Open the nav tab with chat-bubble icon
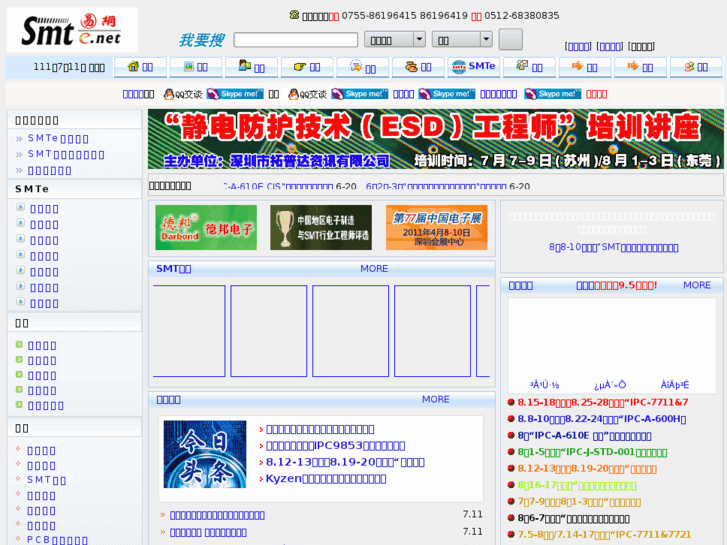This screenshot has height=545, width=727. point(363,67)
